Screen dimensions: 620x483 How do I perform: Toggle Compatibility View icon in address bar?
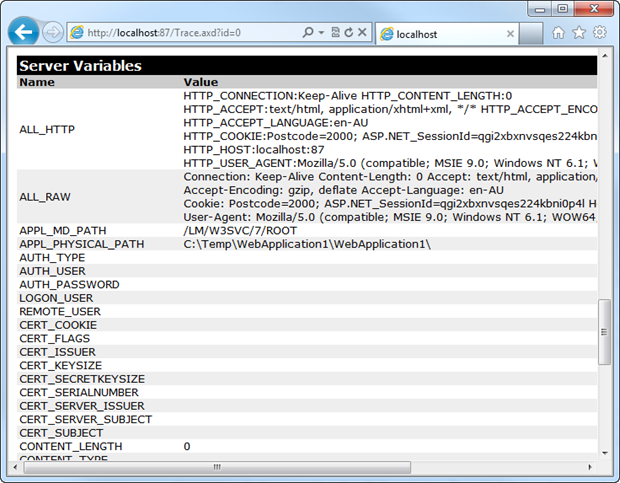coord(335,32)
